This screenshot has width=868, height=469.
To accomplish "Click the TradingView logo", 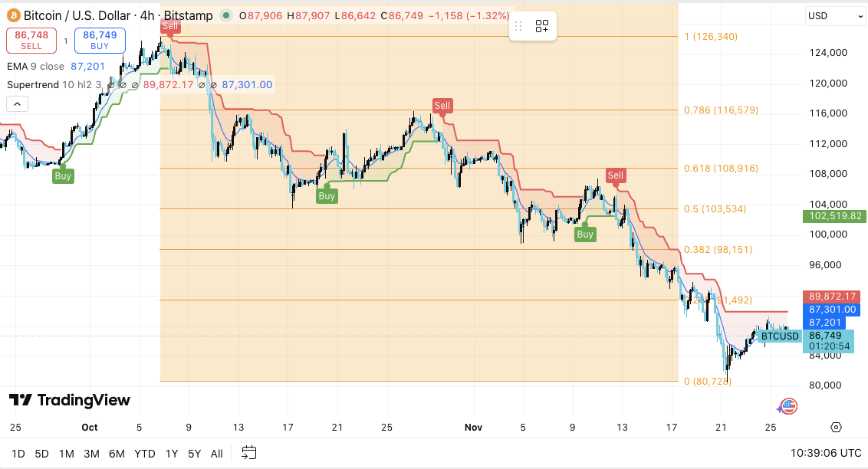I will [70, 400].
